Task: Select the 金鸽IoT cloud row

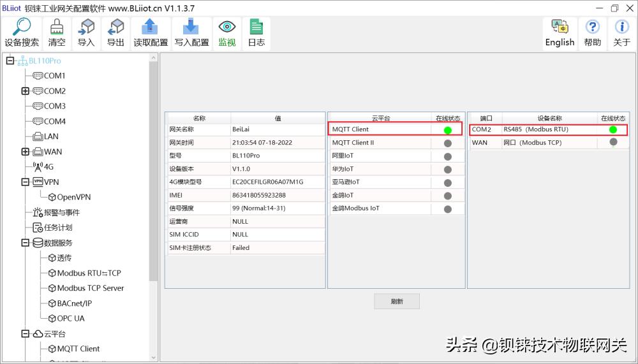Action: [x=397, y=195]
